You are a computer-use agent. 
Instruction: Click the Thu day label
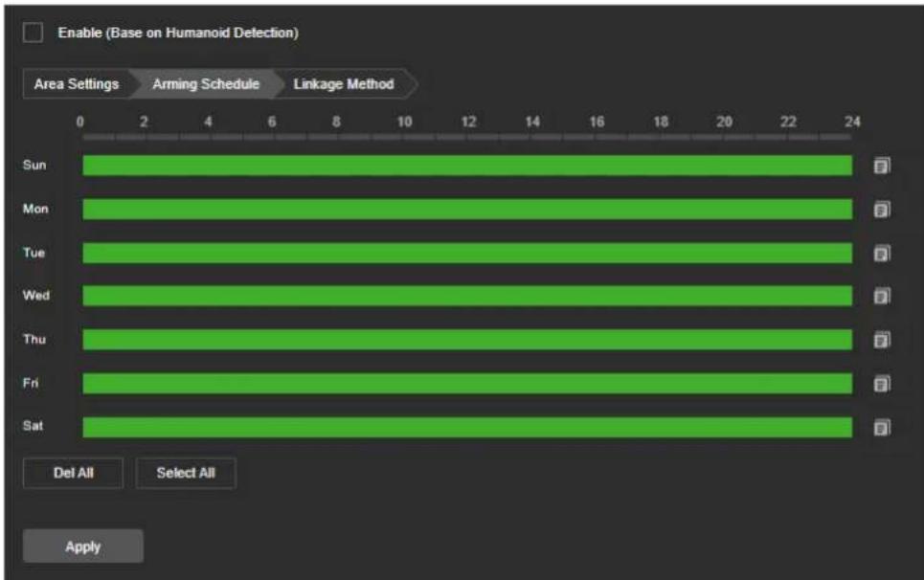(x=34, y=339)
